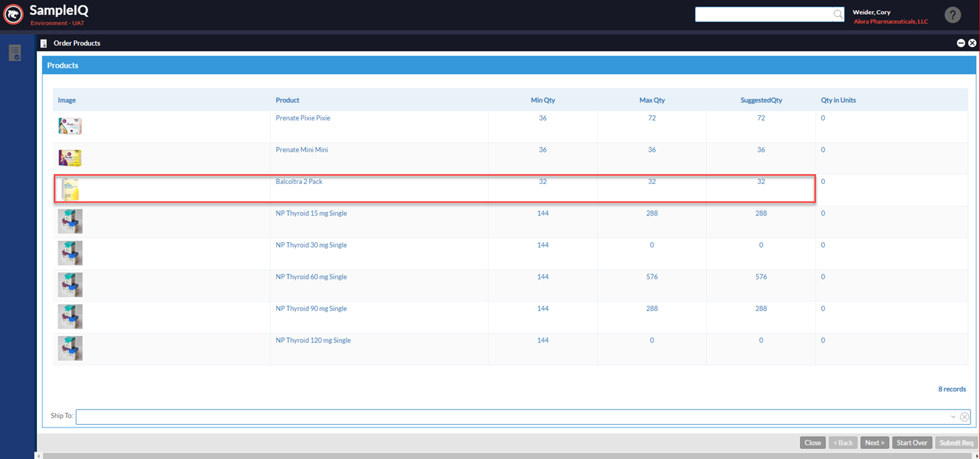The width and height of the screenshot is (980, 459).
Task: Click Max Qty 576 for NP Thyroid 60 mg
Action: click(652, 277)
